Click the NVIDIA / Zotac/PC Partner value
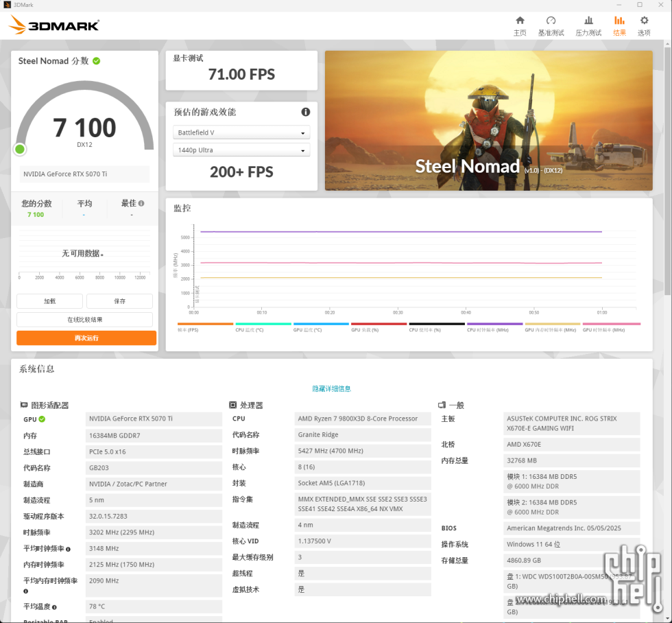Viewport: 672px width, 623px height. 154,484
